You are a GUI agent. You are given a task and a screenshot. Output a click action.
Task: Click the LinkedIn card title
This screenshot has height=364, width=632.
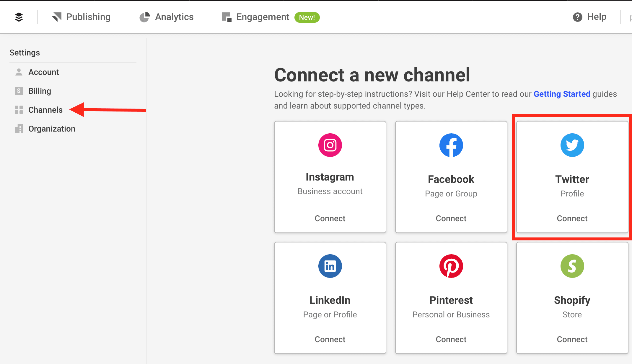pos(330,300)
